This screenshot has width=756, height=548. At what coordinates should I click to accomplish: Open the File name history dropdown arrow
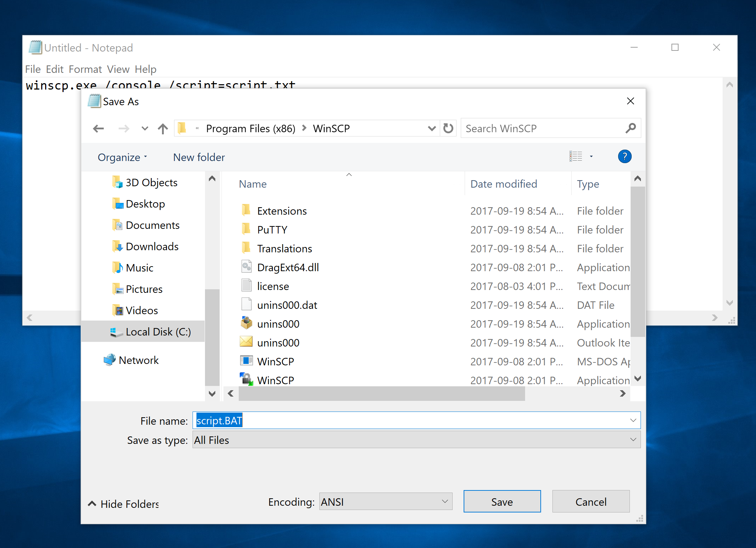pos(633,420)
